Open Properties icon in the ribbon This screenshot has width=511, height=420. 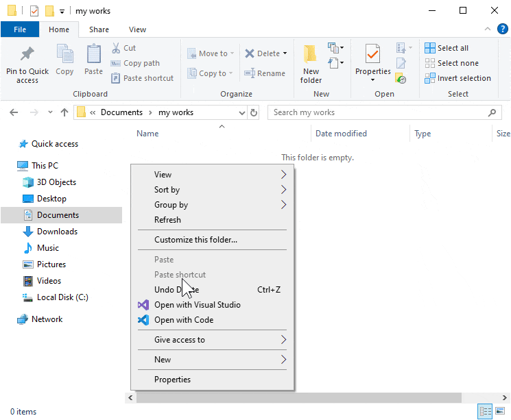pos(372,53)
